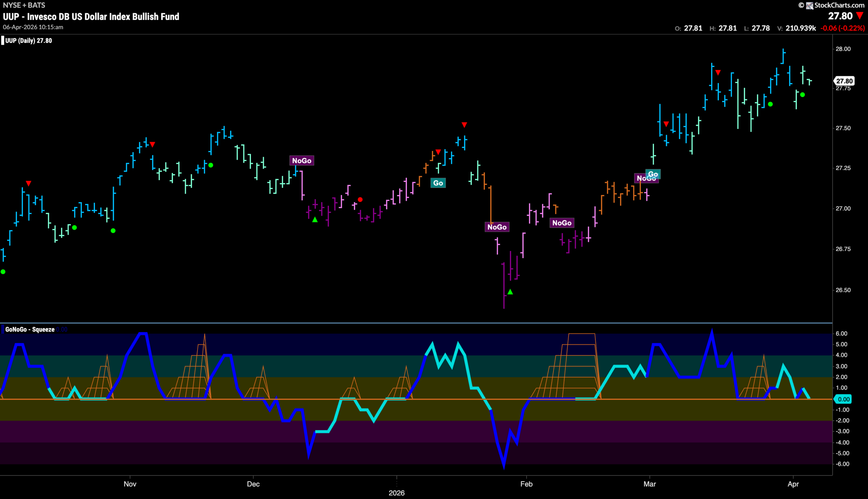Click the green dot marker in early April
868x499 pixels.
[802, 95]
